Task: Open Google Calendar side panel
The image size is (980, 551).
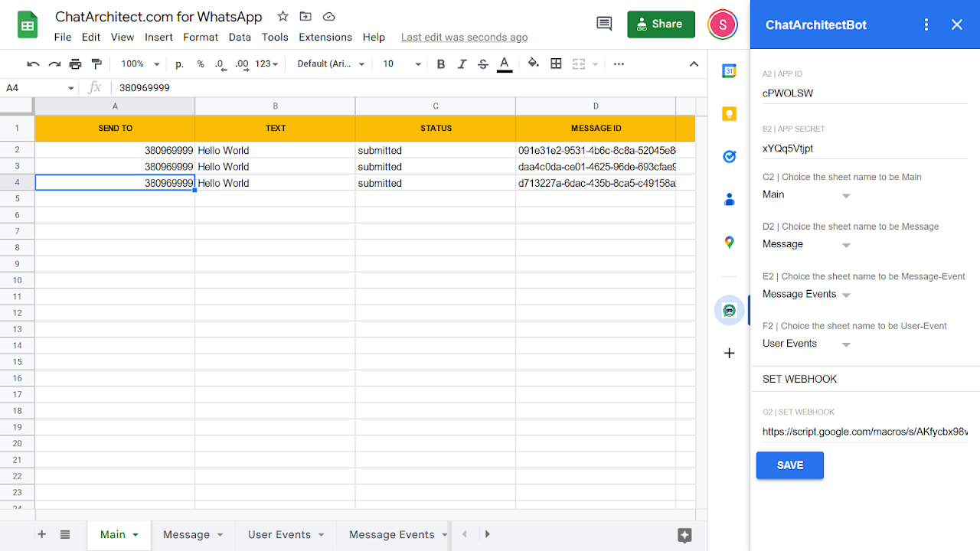Action: (x=730, y=71)
